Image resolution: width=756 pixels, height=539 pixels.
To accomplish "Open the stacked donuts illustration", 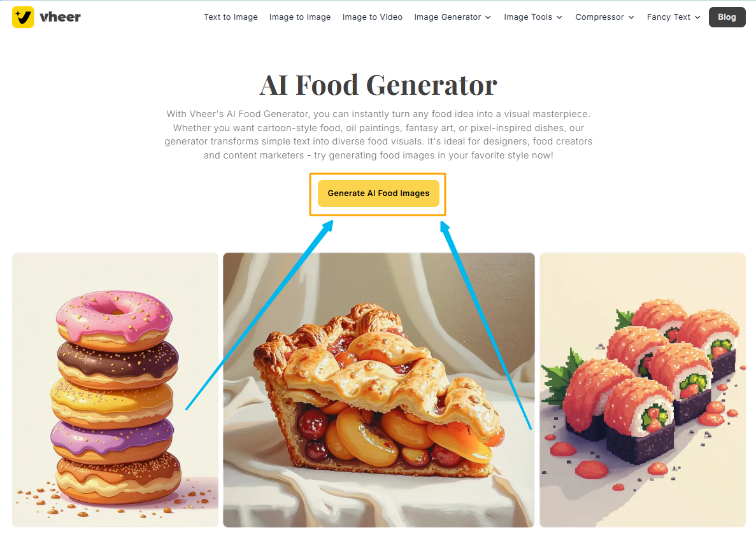I will 115,389.
